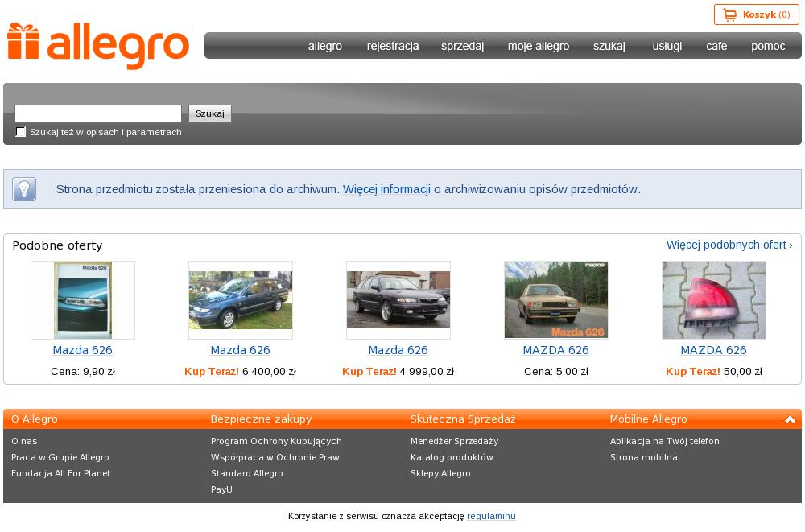The width and height of the screenshot is (805, 532).
Task: Click the lightbulb info icon
Action: point(24,189)
